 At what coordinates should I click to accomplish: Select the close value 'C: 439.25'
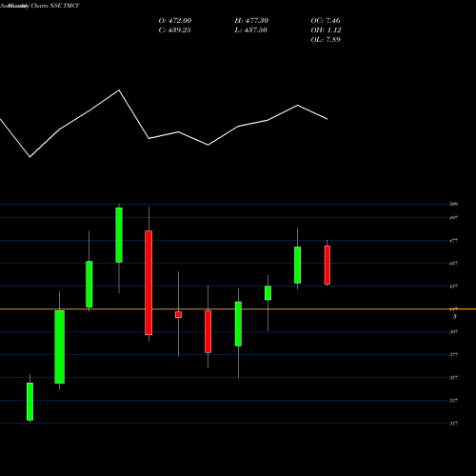174,30
